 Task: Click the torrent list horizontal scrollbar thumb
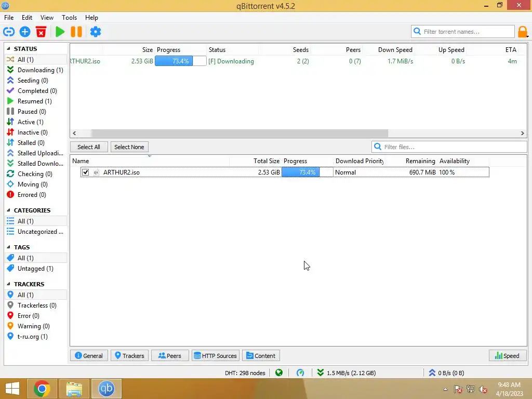pyautogui.click(x=240, y=134)
